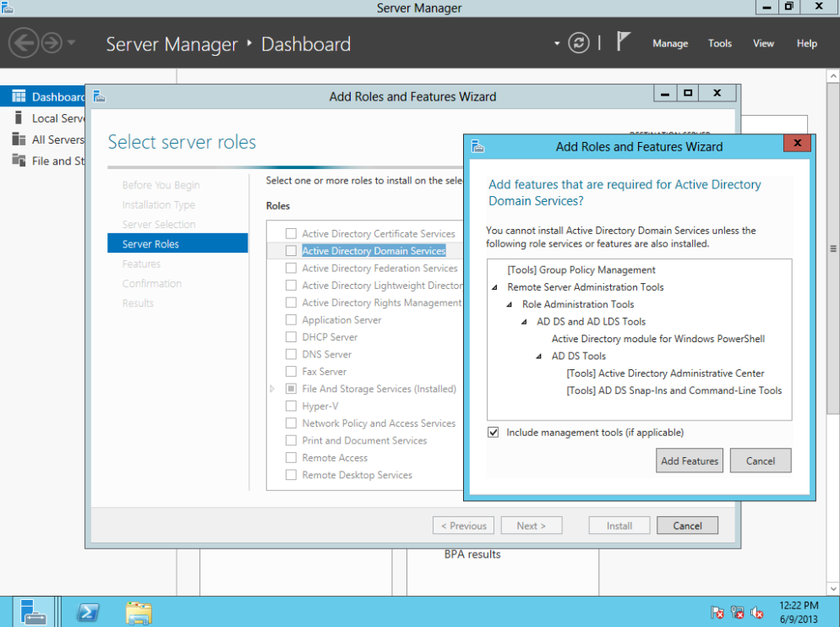
Task: Collapse the AD DS Tools node
Action: pos(539,356)
